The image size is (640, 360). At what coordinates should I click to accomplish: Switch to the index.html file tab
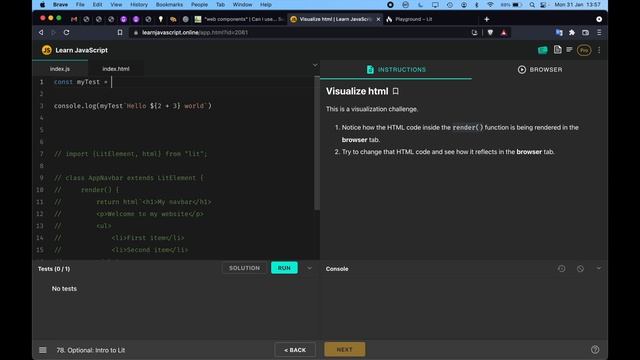[116, 69]
